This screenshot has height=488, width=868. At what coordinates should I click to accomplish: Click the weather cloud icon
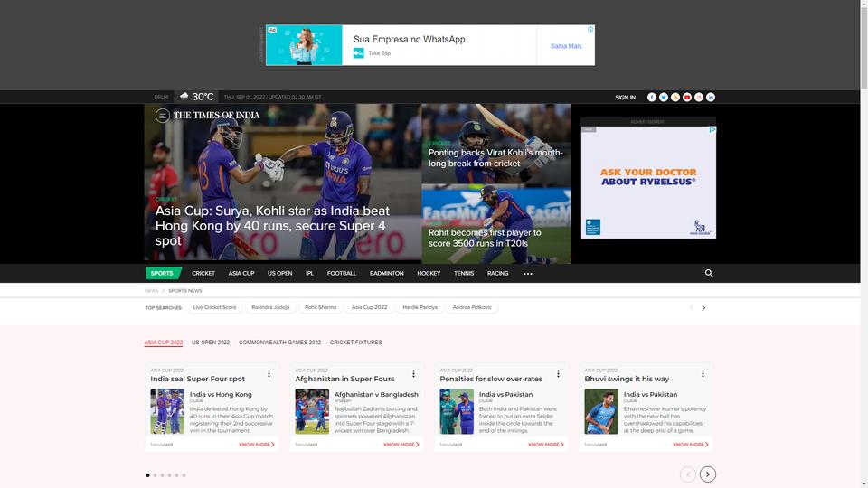coord(184,97)
